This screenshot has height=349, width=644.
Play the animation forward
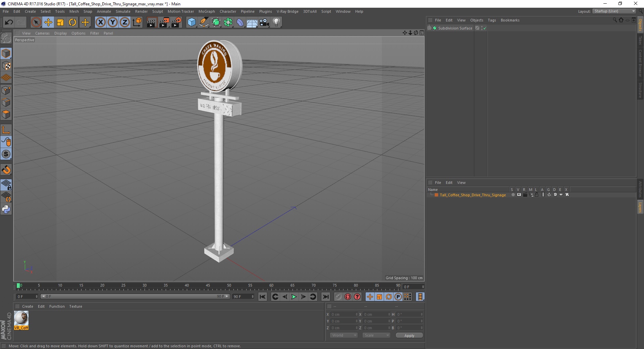pyautogui.click(x=294, y=297)
